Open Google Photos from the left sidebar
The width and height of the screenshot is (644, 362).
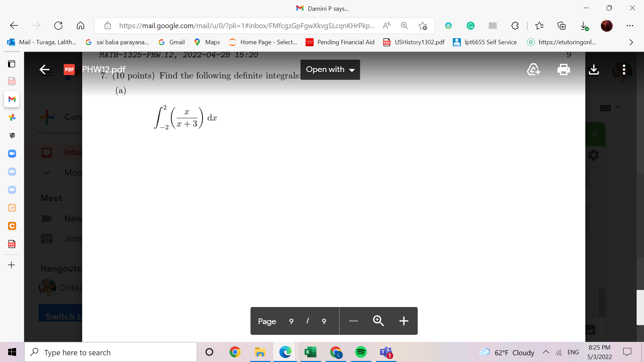pyautogui.click(x=12, y=117)
